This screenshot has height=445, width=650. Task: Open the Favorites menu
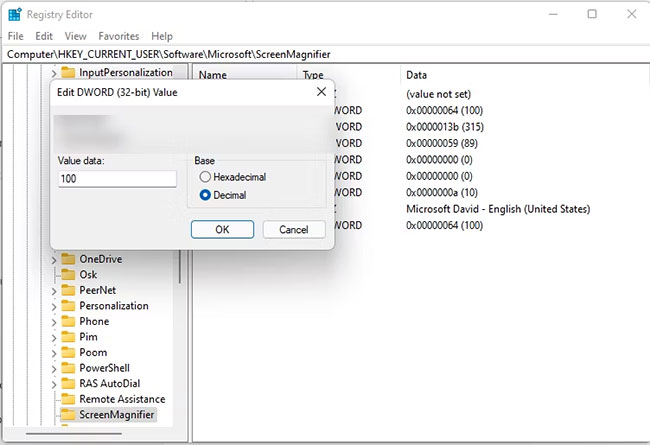[x=119, y=36]
